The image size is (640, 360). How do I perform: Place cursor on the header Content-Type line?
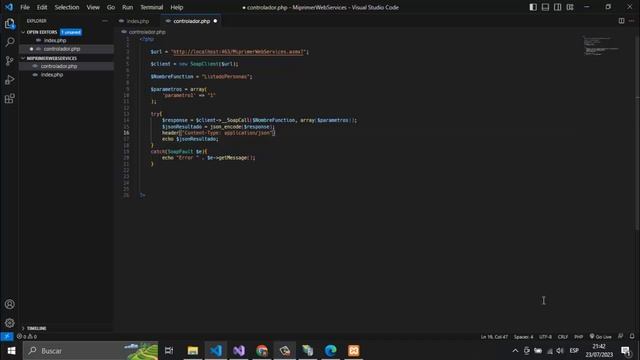coord(218,133)
